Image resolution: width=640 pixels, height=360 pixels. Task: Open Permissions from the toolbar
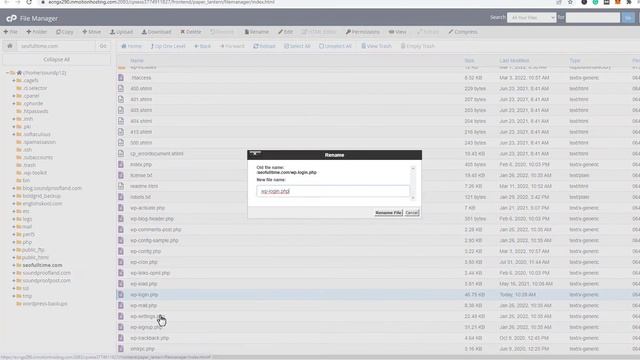(x=362, y=32)
